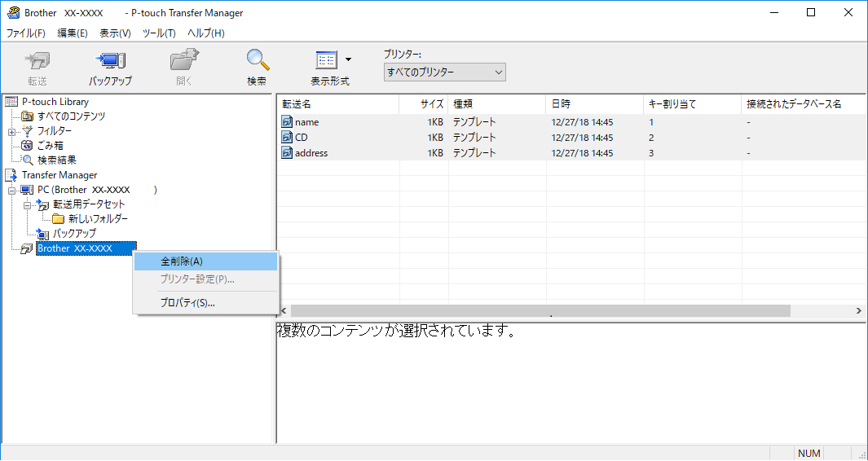Screen dimensions: 868x461
Task: Sort by the 種類 column header
Action: tap(496, 104)
